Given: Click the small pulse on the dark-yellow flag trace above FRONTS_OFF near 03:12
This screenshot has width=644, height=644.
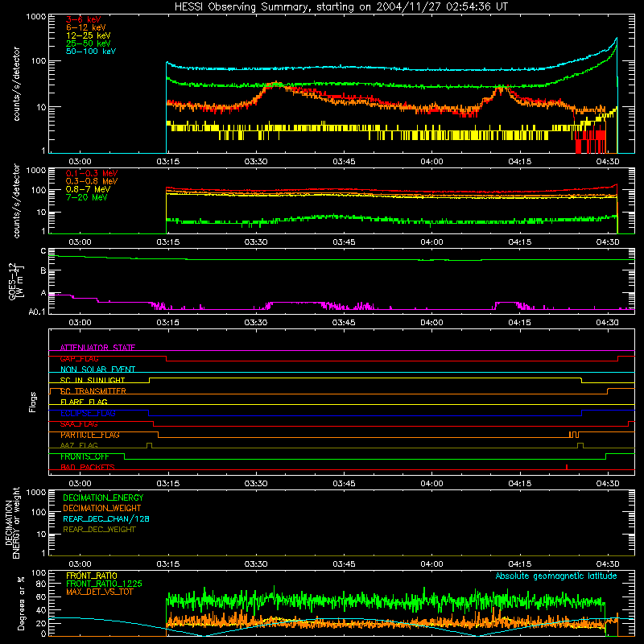Looking at the screenshot, I should coord(149,446).
